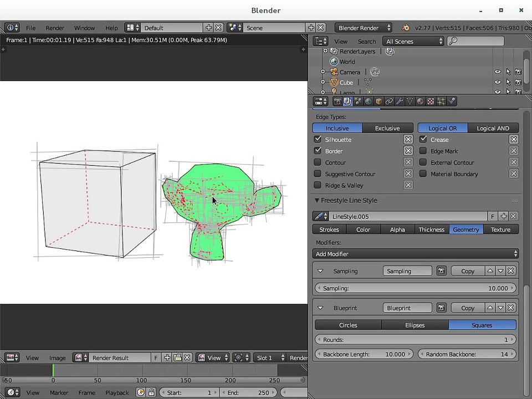Uncheck the Silhouette edge type

(x=318, y=139)
